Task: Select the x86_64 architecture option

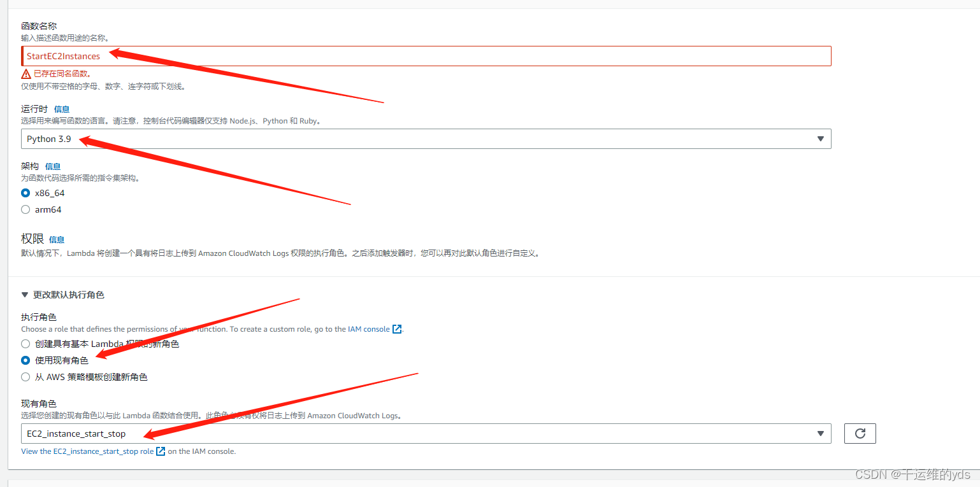Action: (25, 193)
